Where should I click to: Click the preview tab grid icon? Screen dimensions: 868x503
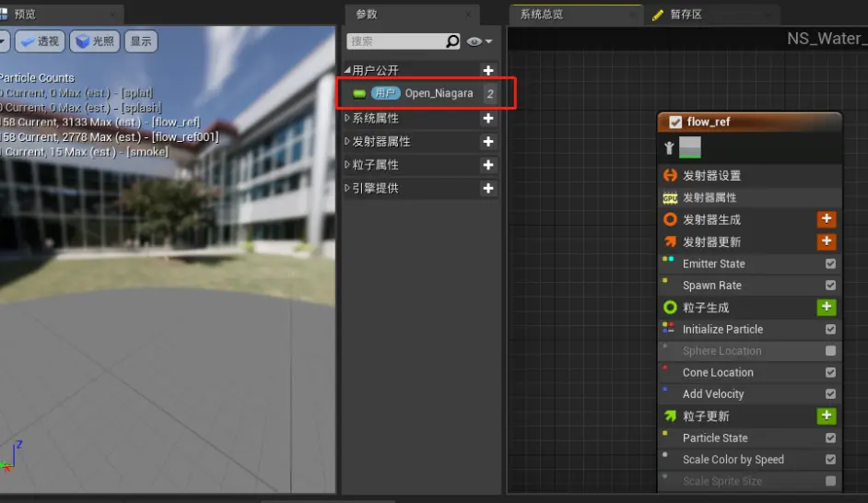point(4,14)
